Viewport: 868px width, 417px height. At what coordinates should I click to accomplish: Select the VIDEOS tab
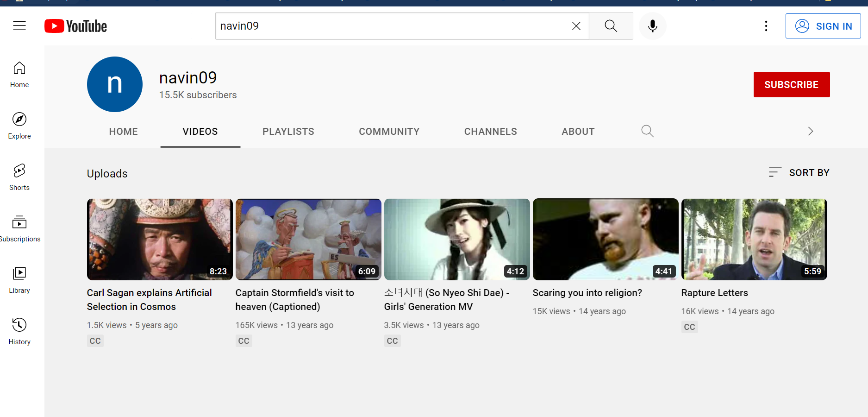coord(200,132)
